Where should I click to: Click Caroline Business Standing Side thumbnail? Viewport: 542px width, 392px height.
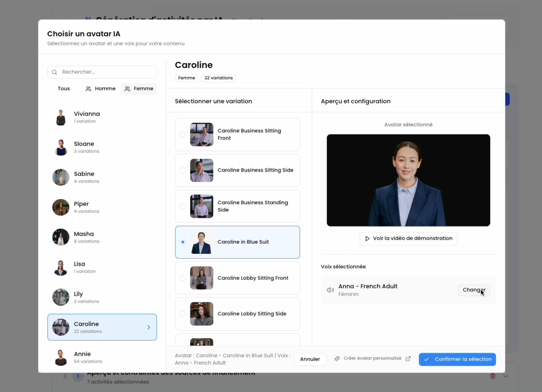pos(202,206)
